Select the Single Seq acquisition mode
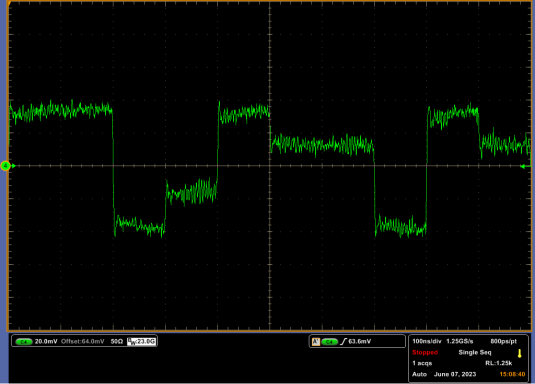Screen dimensions: 535x384 (475, 352)
